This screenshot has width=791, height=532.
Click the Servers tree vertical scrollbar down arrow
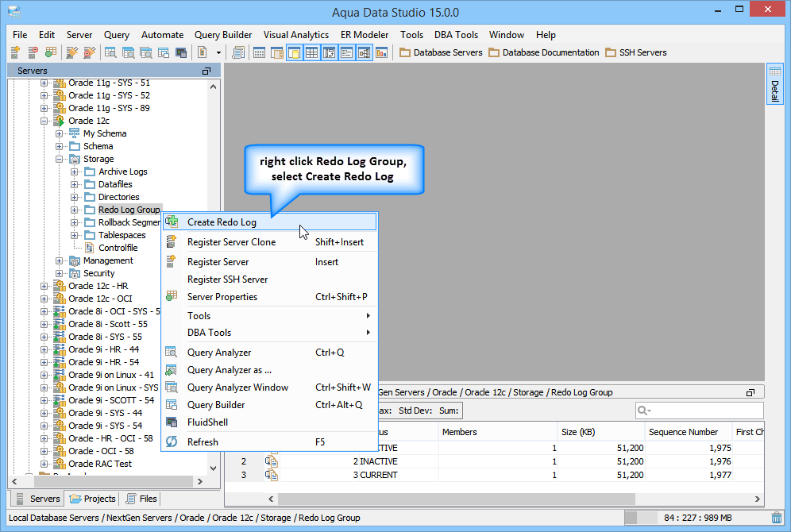(x=214, y=468)
